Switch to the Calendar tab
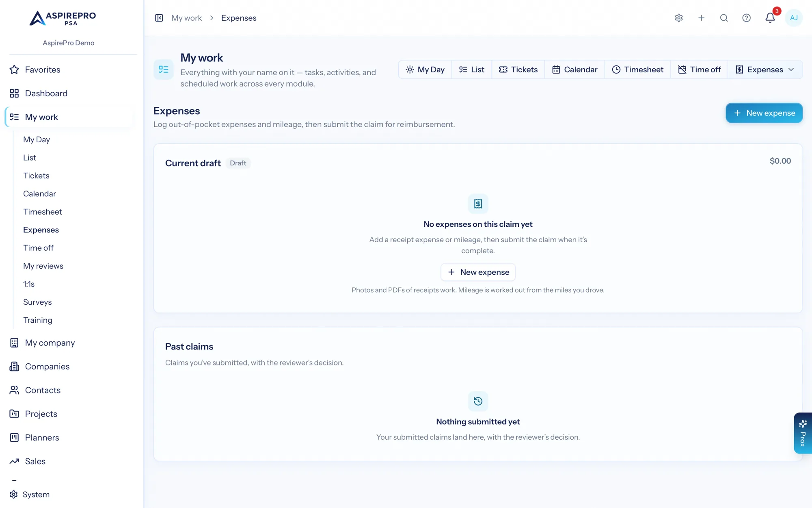Viewport: 812px width, 508px height. pos(574,69)
